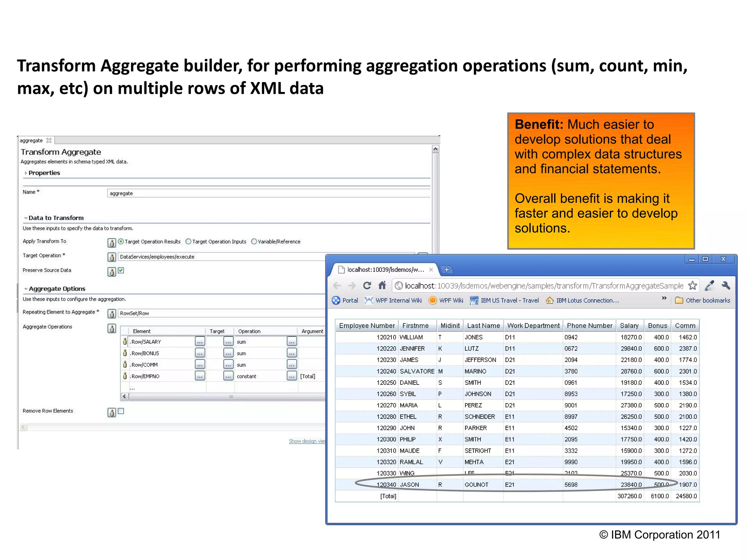This screenshot has width=747, height=560.
Task: Toggle Preserve Source Data checkbox
Action: point(121,270)
